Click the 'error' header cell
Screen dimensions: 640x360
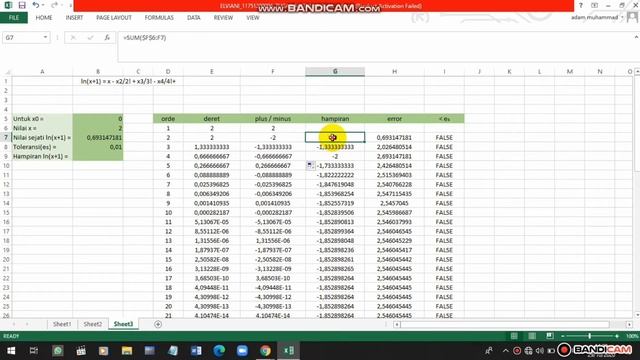[394, 119]
